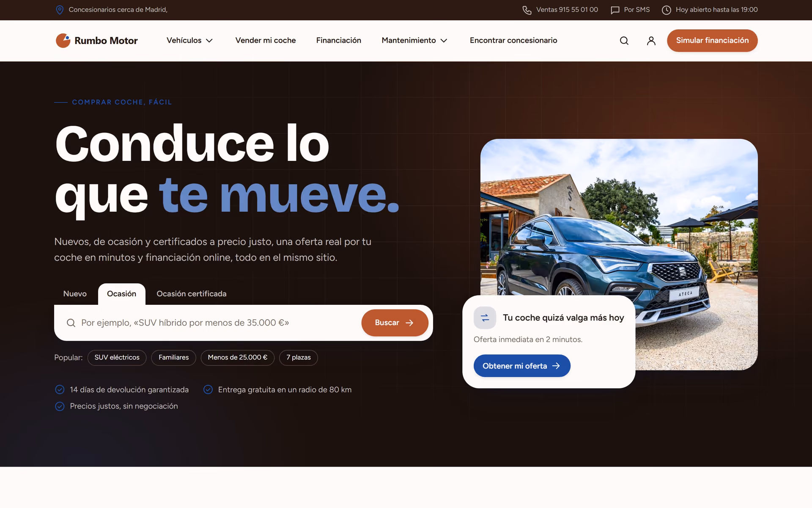This screenshot has height=508, width=812.
Task: Click the Simular financiación button
Action: pos(712,41)
